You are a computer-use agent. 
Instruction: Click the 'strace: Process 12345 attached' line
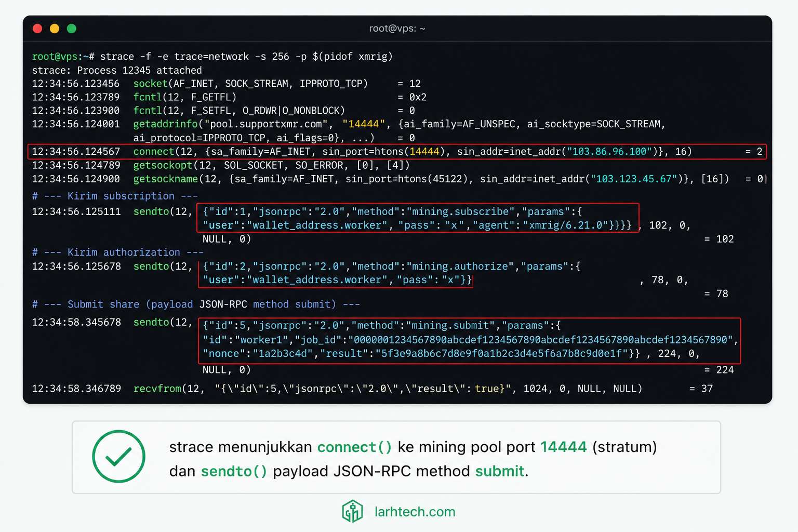[117, 70]
